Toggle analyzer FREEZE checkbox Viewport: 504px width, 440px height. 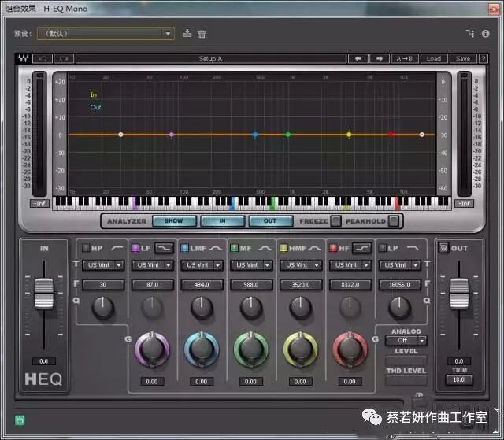[336, 221]
